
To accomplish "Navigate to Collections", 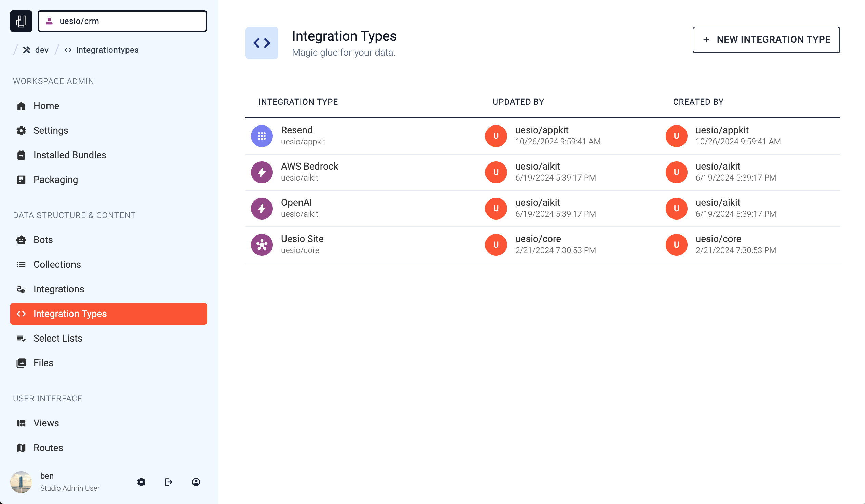I will (108, 265).
